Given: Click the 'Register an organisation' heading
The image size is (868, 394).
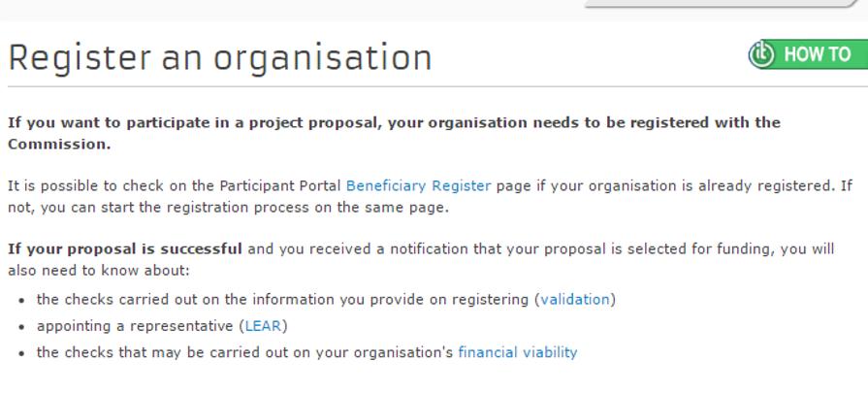Looking at the screenshot, I should tap(220, 57).
